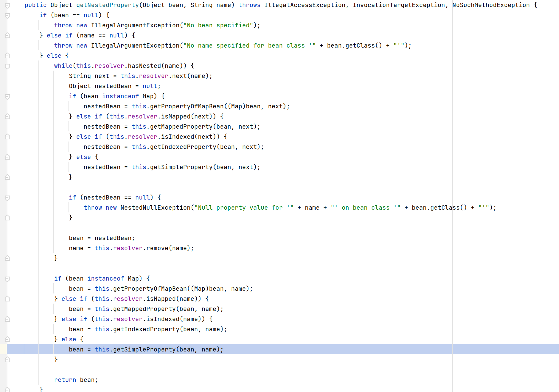The image size is (559, 392).
Task: Fold the 'else if isIndexed(next)' block
Action: coord(7,137)
